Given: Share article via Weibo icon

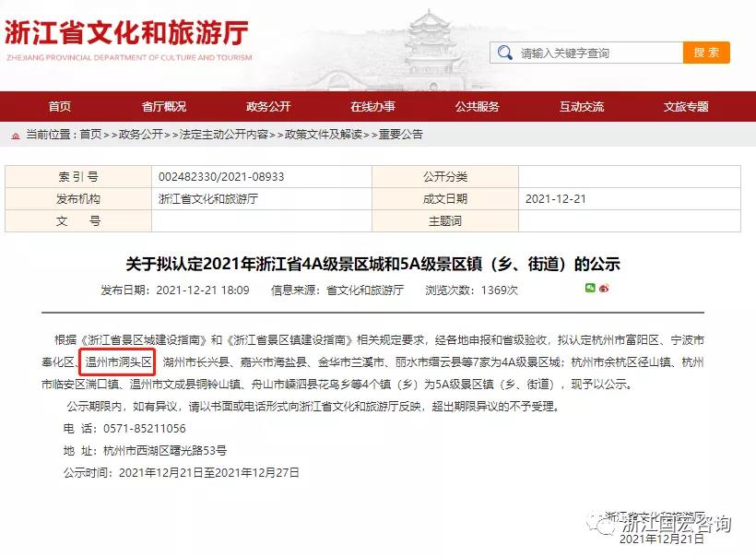Looking at the screenshot, I should pos(604,289).
